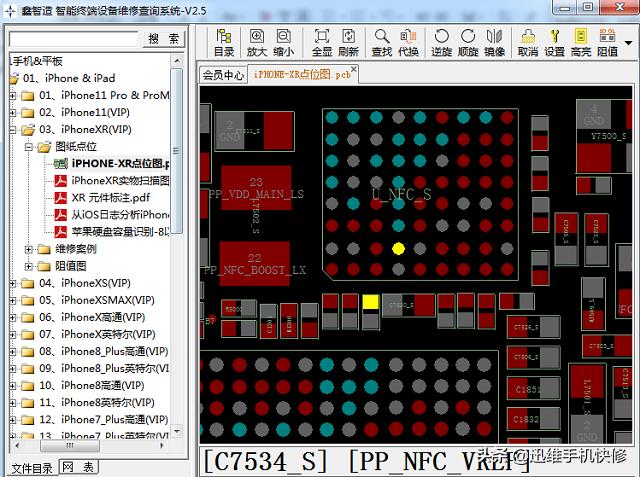
Task: Click the 搜索 search button
Action: (x=164, y=39)
